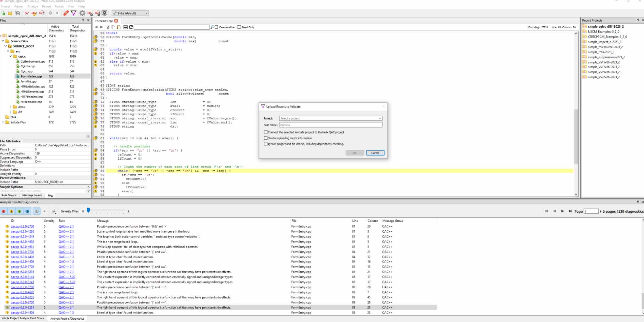The image size is (644, 322).
Task: Click the cut icon in editor toolbar
Action: pos(108,27)
